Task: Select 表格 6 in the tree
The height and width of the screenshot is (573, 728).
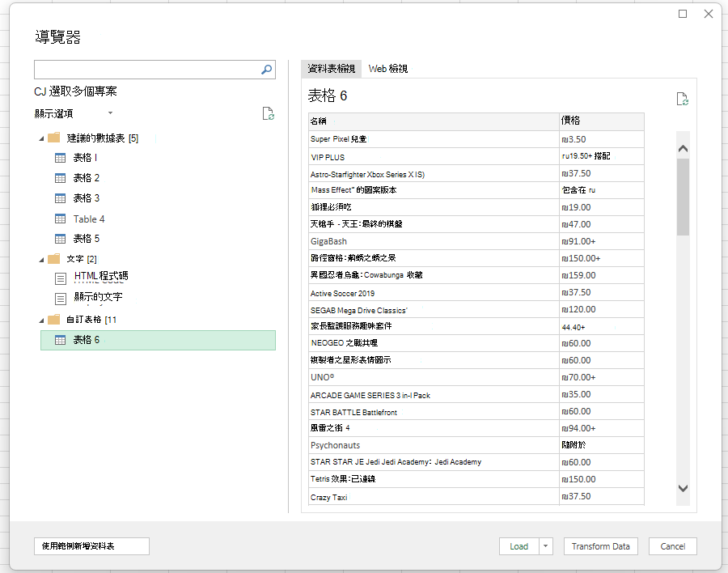Action: click(158, 340)
